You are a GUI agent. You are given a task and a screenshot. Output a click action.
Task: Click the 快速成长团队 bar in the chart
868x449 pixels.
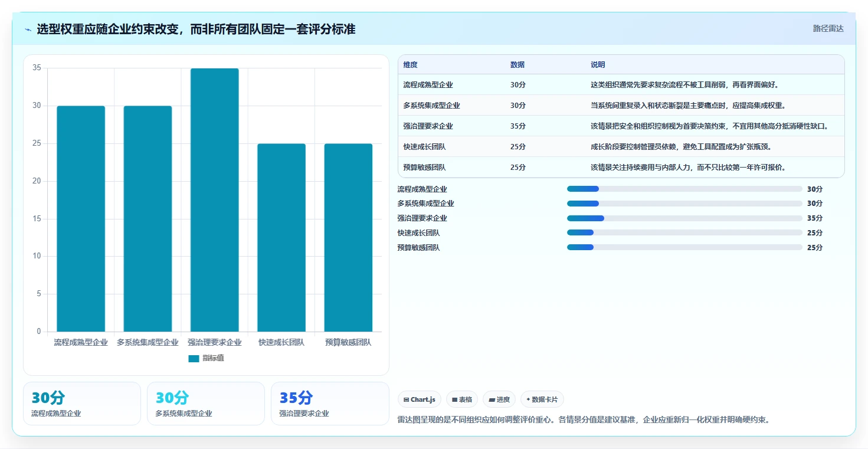[x=281, y=238]
